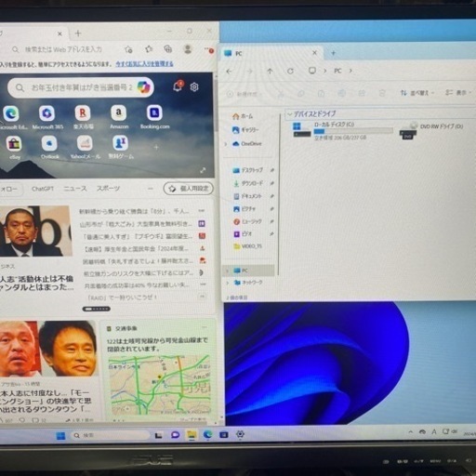Open new tab in Edge browser
This screenshot has height=476, width=476.
pyautogui.click(x=78, y=33)
